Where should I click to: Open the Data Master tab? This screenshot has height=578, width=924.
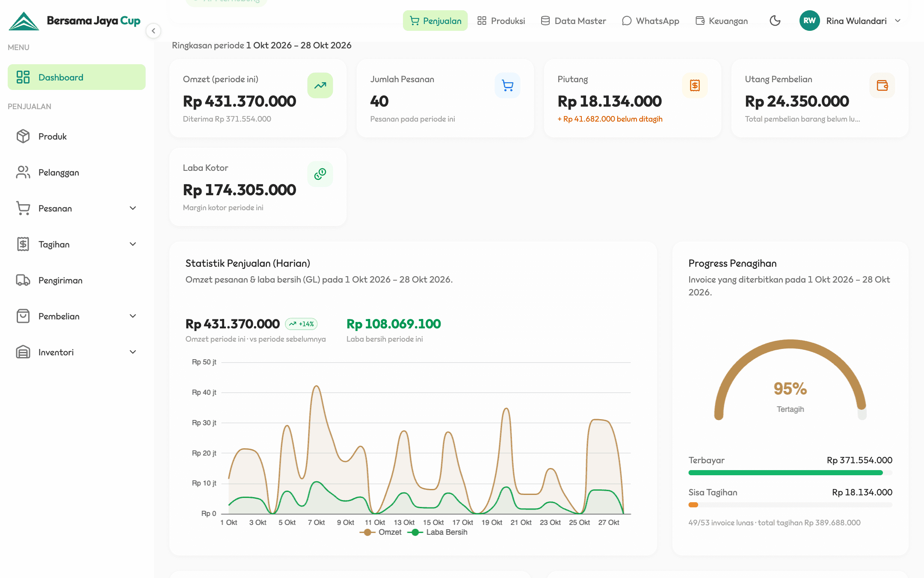[x=573, y=21]
